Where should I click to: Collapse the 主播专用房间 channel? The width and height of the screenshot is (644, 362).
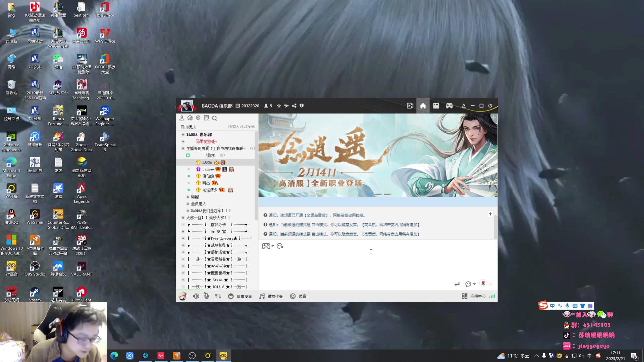point(183,148)
